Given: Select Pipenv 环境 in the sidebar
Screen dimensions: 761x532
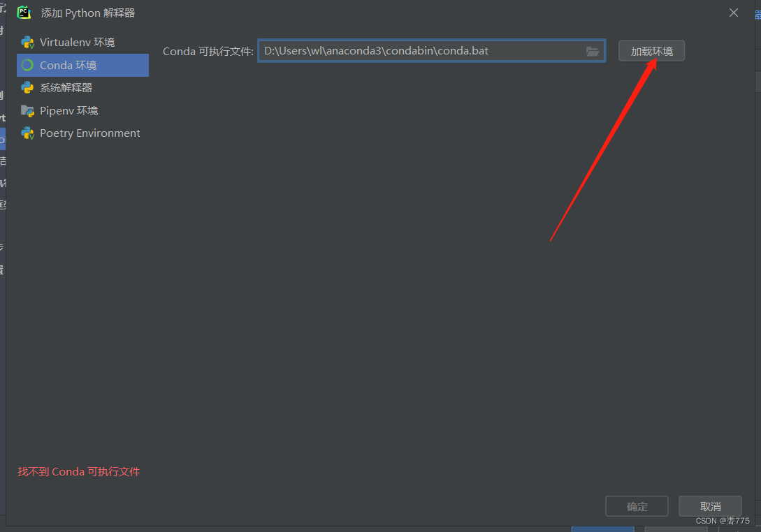Looking at the screenshot, I should coord(82,110).
